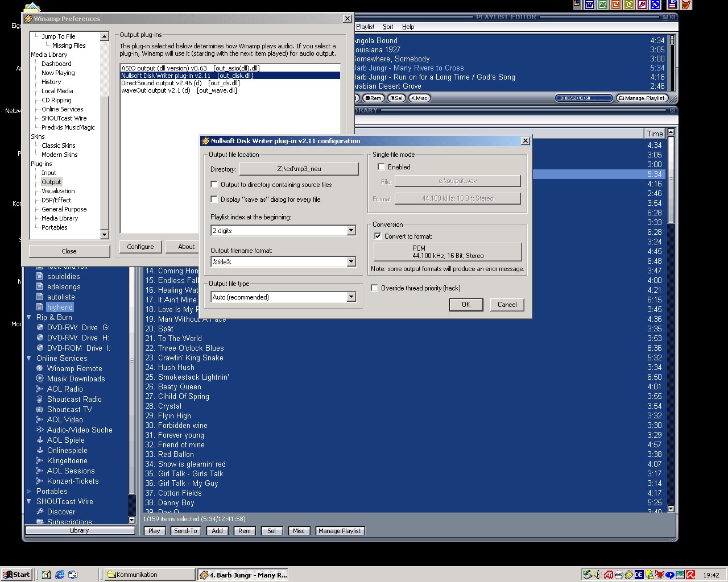The image size is (728, 582).
Task: Click the AOL Spiele icon
Action: 40,440
